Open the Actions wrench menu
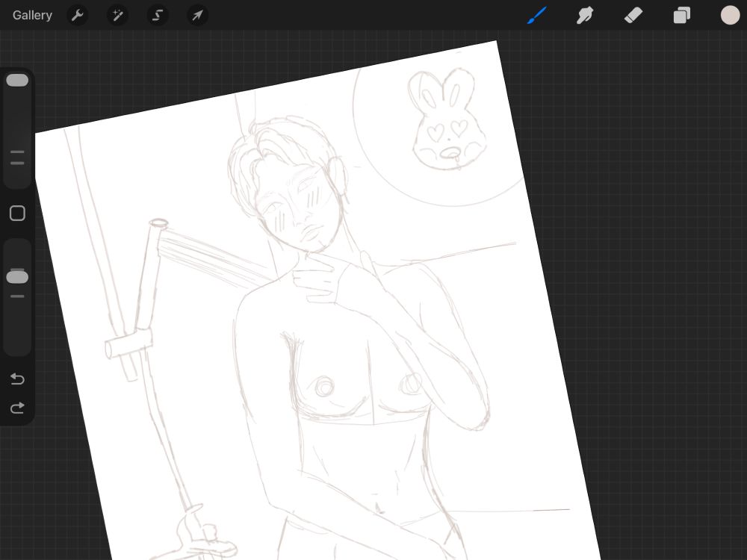747x560 pixels. 77,15
